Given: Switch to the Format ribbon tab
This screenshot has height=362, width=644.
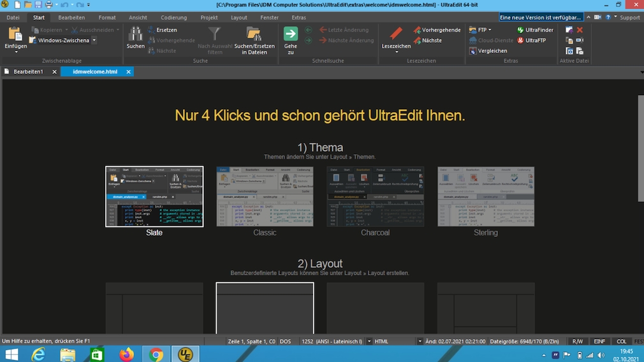Looking at the screenshot, I should point(107,18).
